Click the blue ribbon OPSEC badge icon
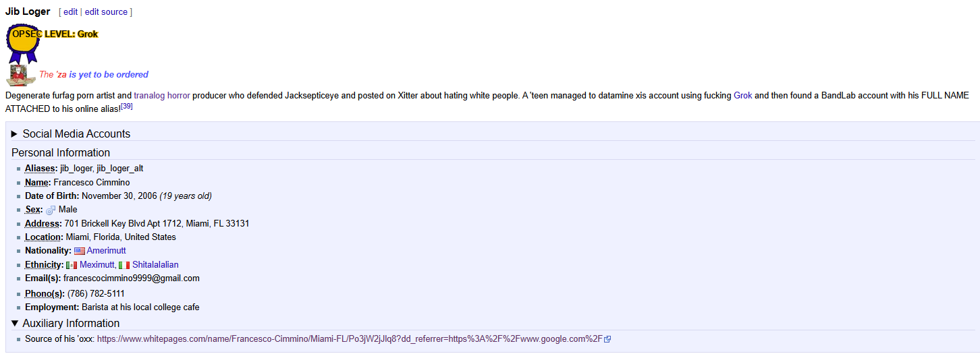 point(23,43)
